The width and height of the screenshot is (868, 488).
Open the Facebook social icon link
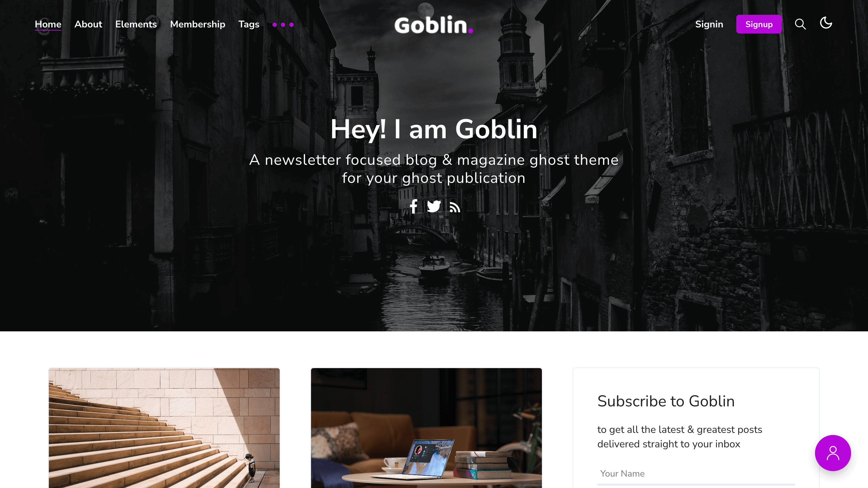click(x=414, y=206)
